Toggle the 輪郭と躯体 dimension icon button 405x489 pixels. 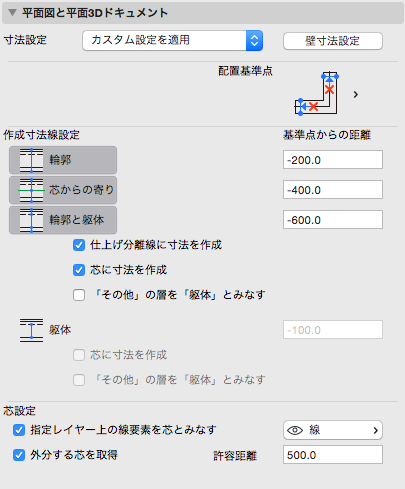[x=63, y=220]
